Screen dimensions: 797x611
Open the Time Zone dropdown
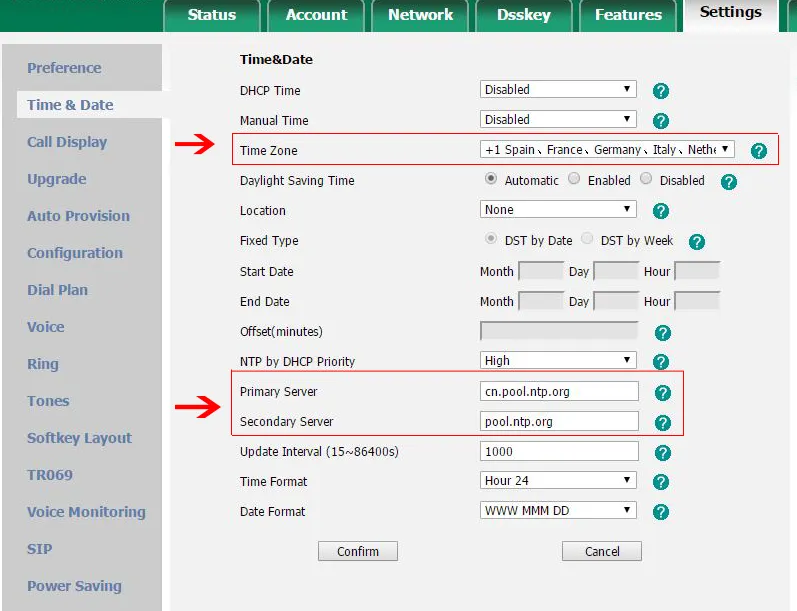coord(607,149)
